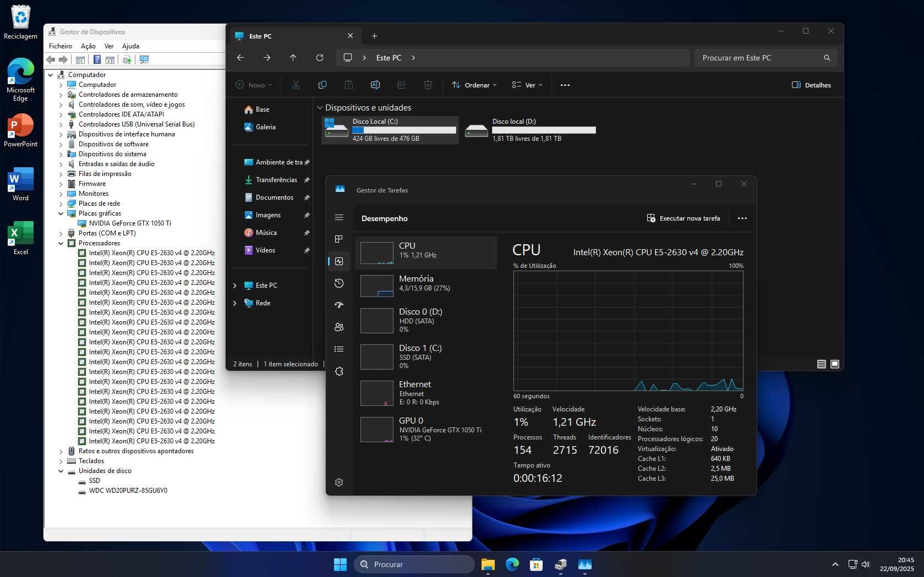Open Services puzzle icon in Task Manager sidebar

point(339,371)
